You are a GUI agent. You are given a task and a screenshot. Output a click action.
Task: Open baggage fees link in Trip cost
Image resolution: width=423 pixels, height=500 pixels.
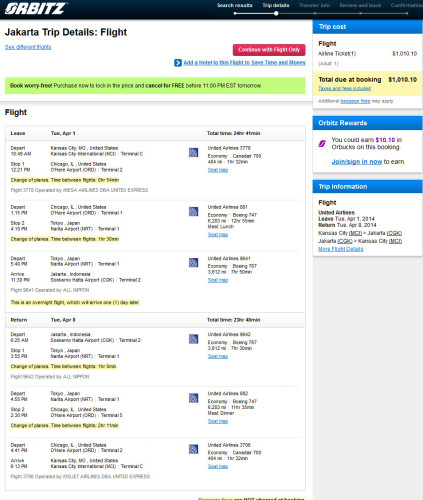[355, 101]
